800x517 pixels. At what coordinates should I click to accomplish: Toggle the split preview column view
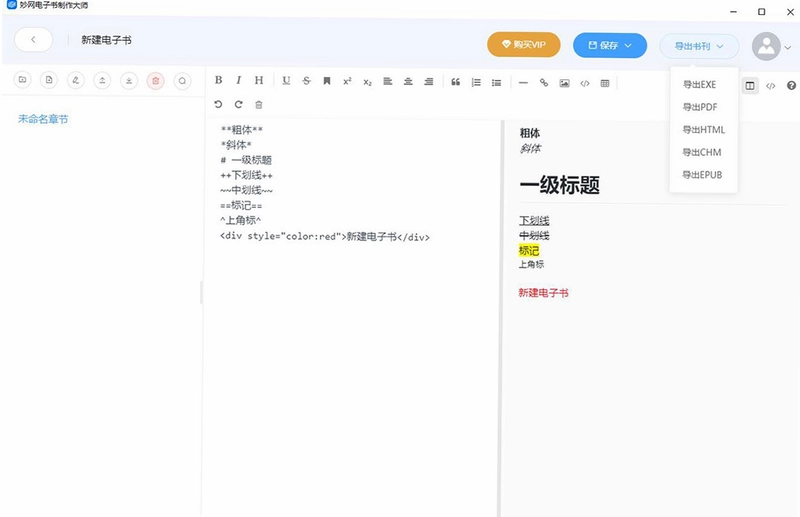pos(750,86)
